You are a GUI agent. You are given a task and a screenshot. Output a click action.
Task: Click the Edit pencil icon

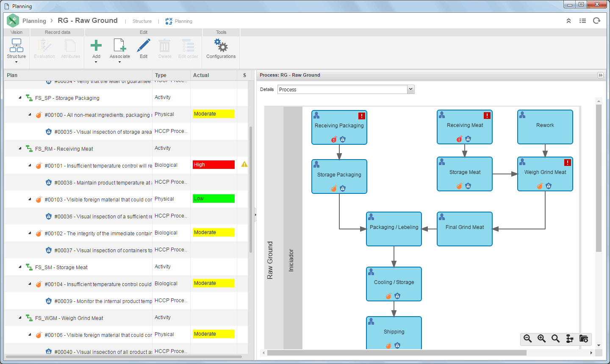click(144, 45)
